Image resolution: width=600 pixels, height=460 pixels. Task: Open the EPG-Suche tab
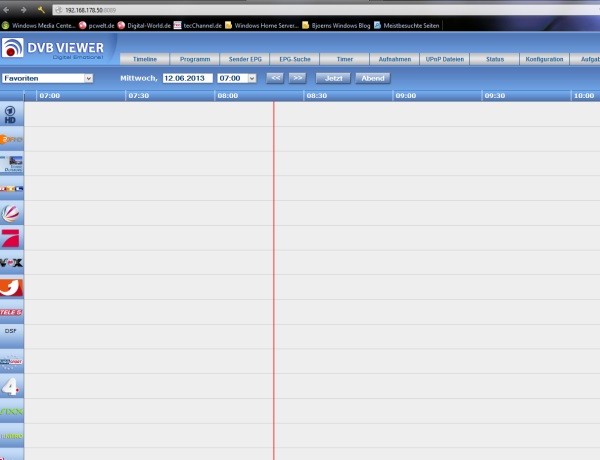click(295, 59)
